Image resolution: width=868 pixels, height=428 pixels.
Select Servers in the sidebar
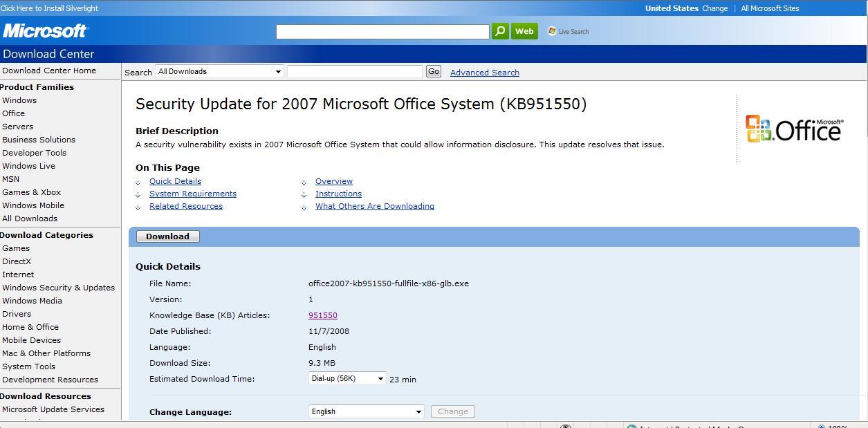tap(17, 127)
